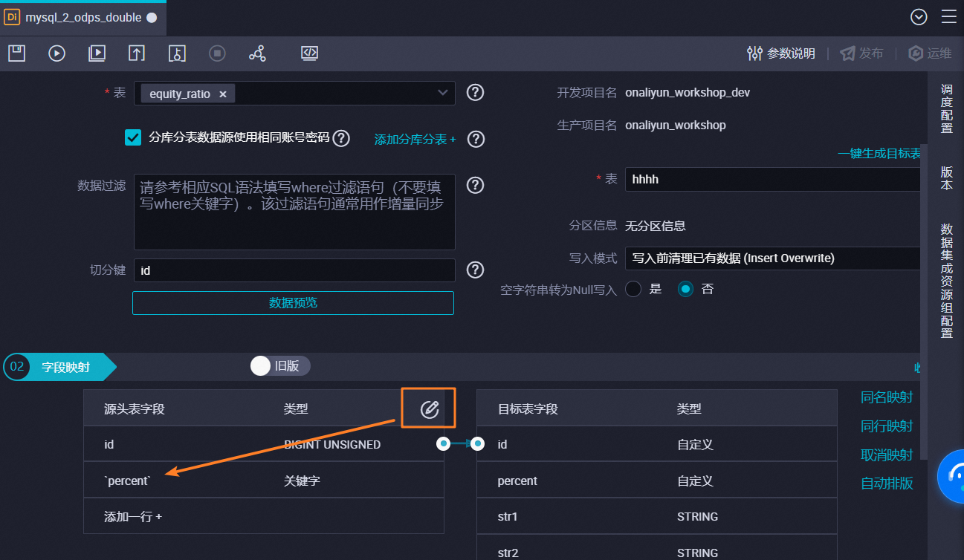Remove equity_ratio tag from table field
The image size is (964, 560).
point(222,94)
